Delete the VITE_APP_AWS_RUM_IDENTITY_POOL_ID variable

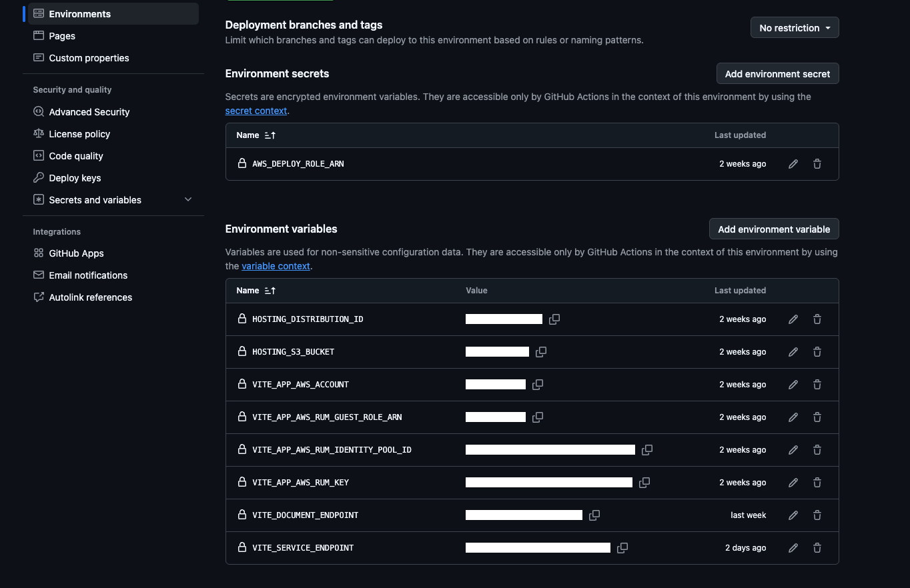tap(817, 450)
